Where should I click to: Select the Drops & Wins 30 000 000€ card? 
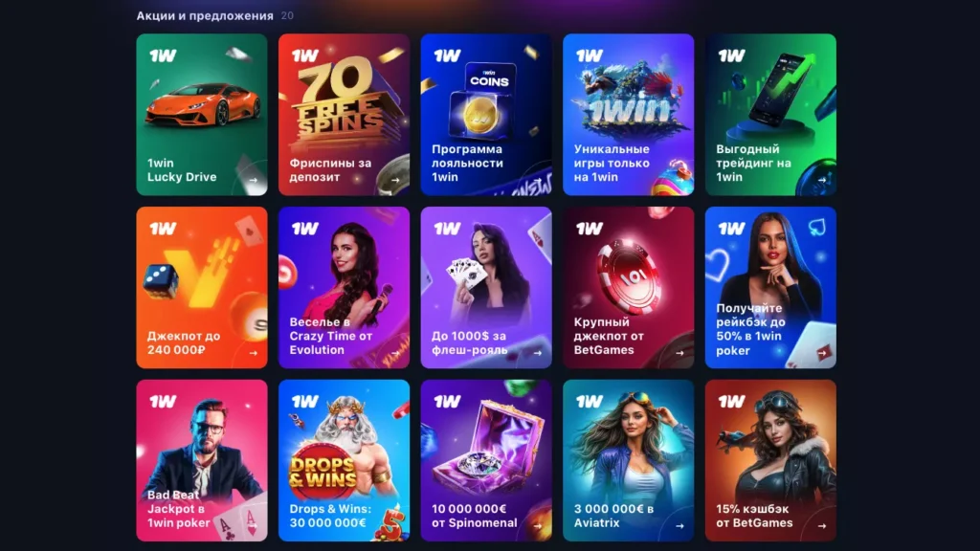(344, 460)
